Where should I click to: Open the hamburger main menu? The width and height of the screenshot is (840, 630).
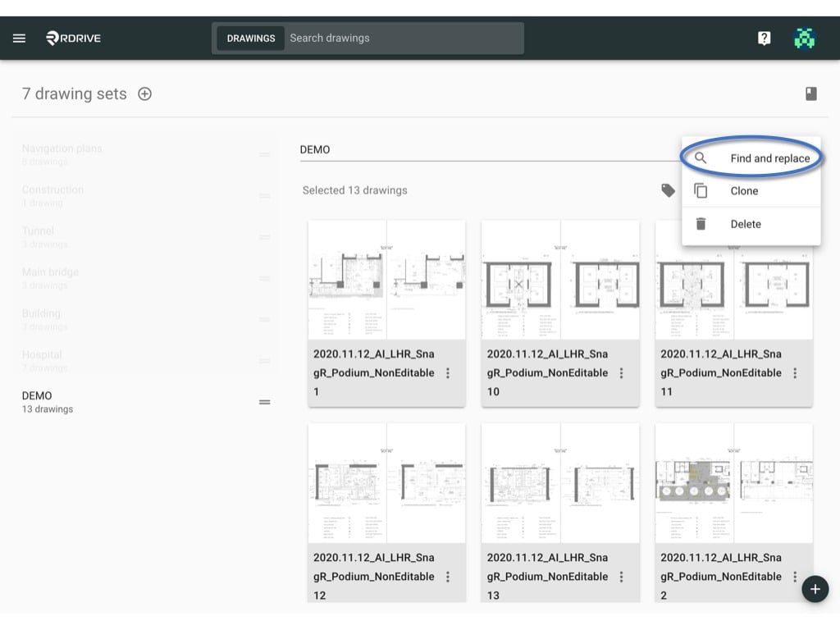(20, 38)
